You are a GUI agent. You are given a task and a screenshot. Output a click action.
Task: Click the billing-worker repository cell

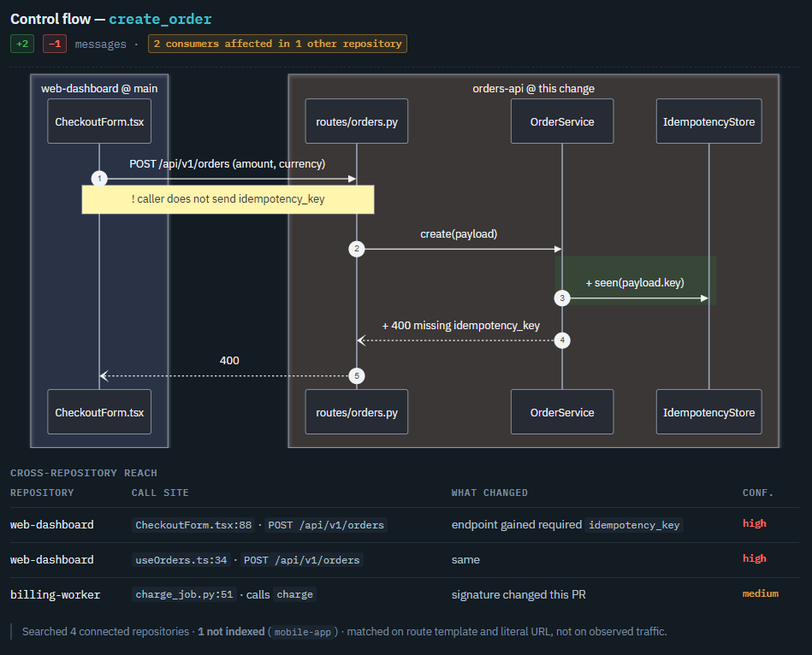point(56,594)
